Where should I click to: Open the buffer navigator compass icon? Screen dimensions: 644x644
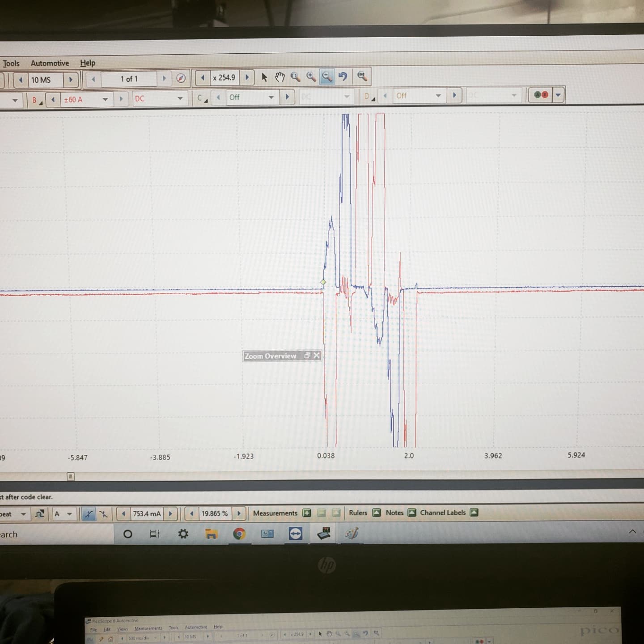181,78
